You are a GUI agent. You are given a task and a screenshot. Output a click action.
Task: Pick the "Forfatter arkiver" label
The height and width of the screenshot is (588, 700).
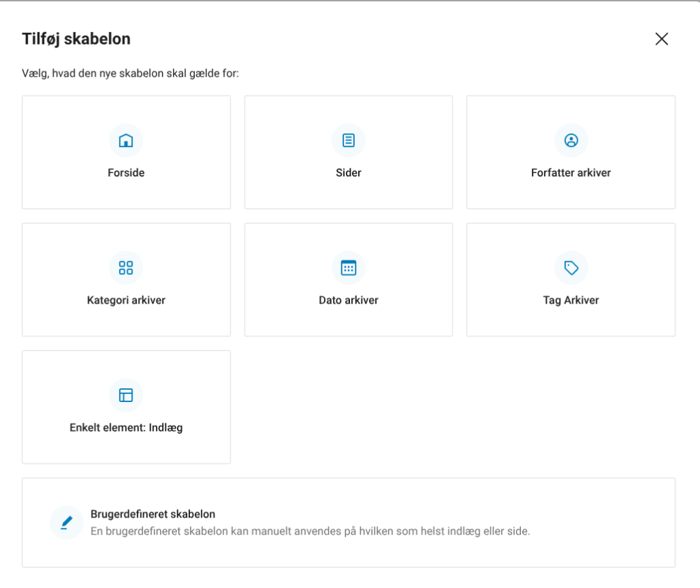(571, 173)
